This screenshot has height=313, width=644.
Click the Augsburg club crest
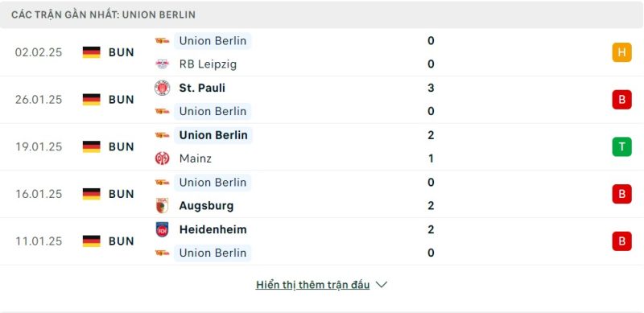click(163, 205)
